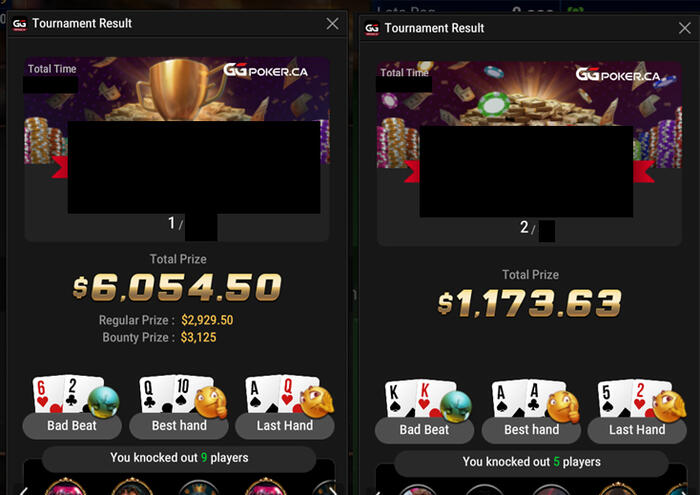Viewport: 700px width, 495px height.
Task: Click the angry emoji on 5-2 Last Hand
Action: pos(669,406)
